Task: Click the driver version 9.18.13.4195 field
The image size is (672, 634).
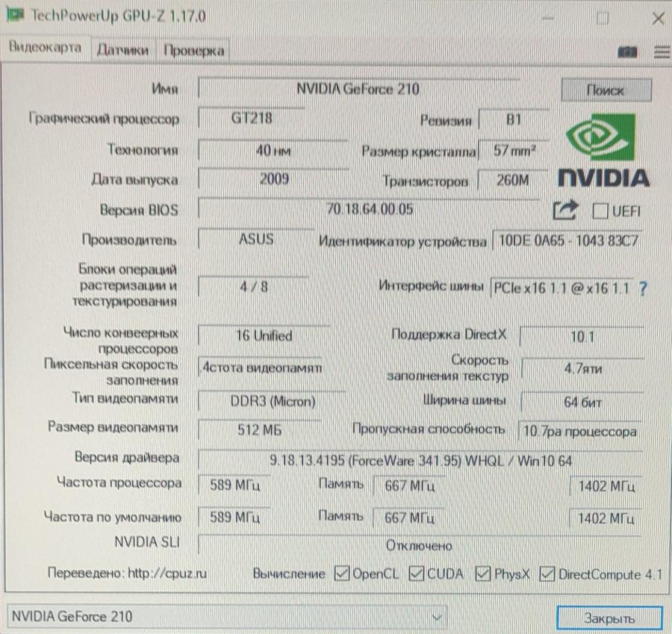Action: click(x=420, y=461)
